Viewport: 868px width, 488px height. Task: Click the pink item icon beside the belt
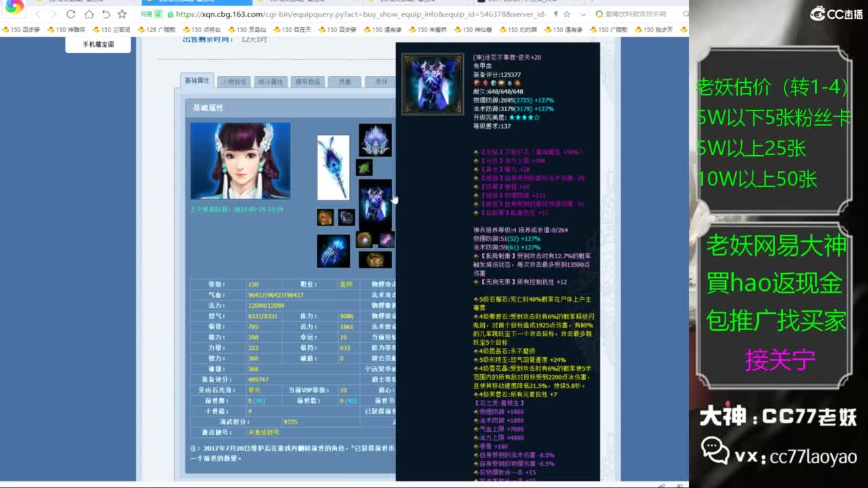[x=387, y=240]
